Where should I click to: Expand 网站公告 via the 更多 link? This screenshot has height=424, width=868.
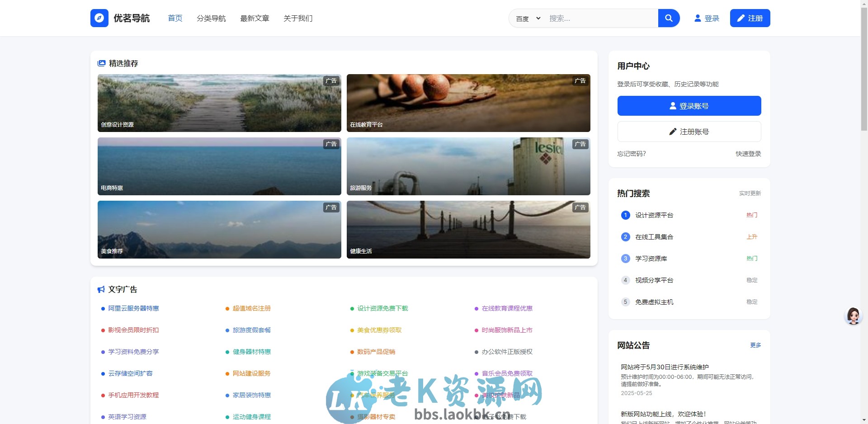tap(756, 345)
